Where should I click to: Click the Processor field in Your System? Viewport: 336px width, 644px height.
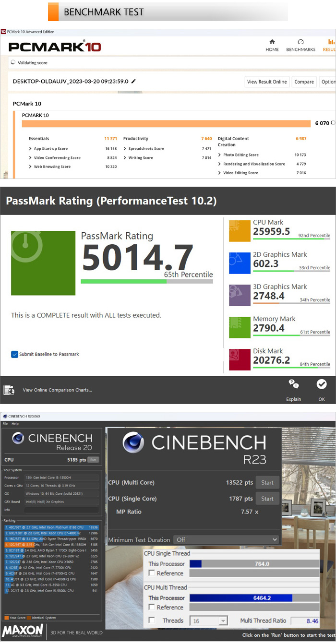61,477
